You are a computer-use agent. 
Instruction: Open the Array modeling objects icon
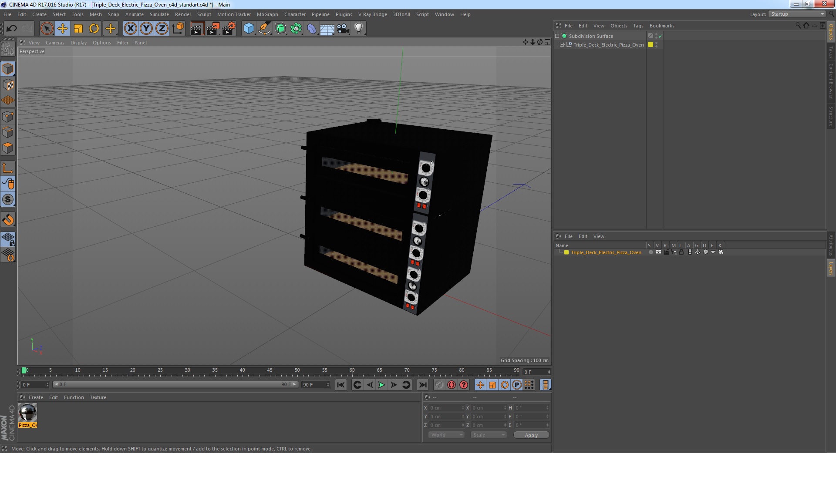click(x=296, y=29)
